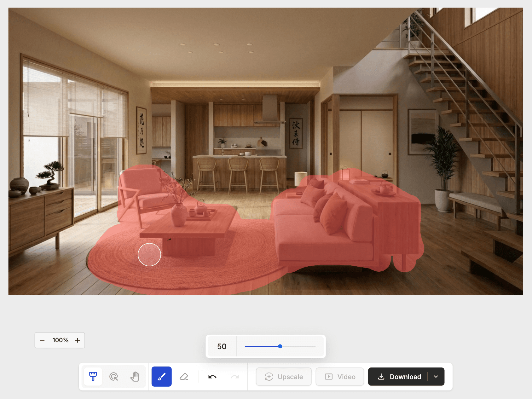The width and height of the screenshot is (532, 399).
Task: Download the edited image
Action: [x=399, y=377]
